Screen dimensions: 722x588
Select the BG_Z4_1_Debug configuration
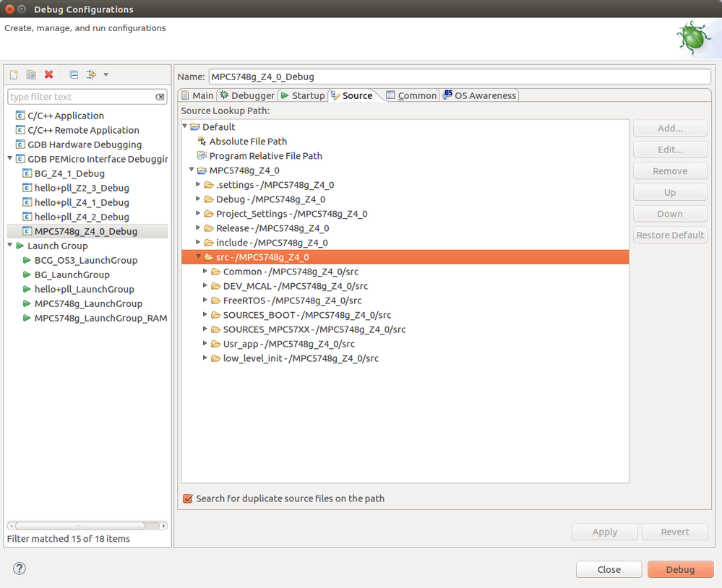point(69,173)
